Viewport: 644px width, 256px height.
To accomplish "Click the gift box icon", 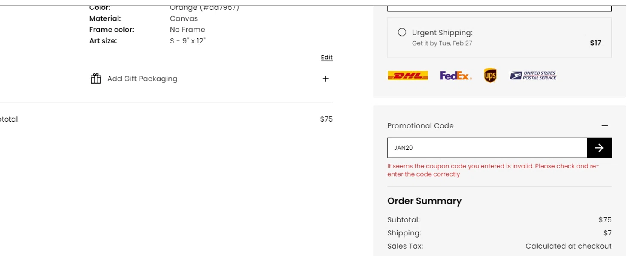I will (x=96, y=79).
